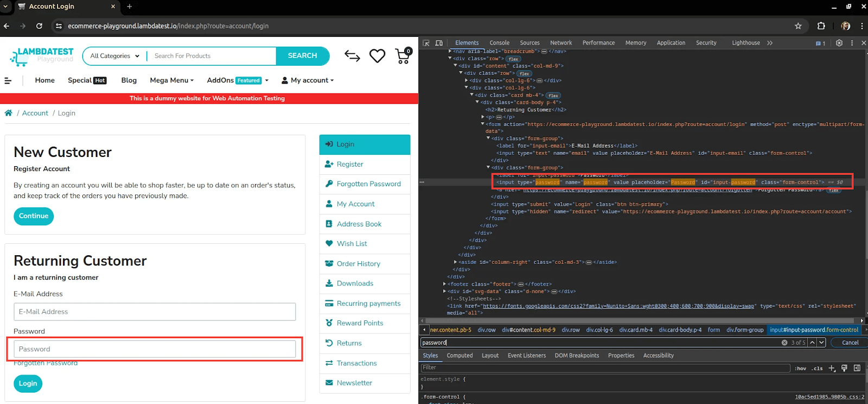Expand the collapsed col-lg-6 div node
Screen dimensions: 868x404
point(466,80)
